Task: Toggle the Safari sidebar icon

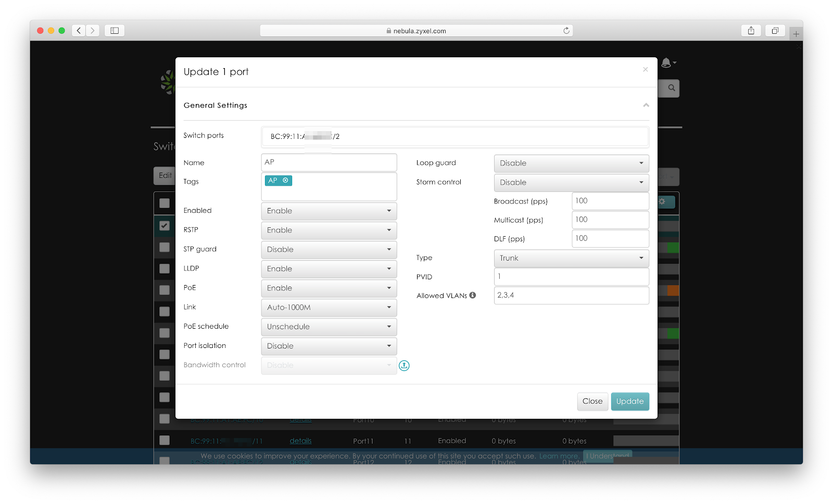Action: [115, 31]
